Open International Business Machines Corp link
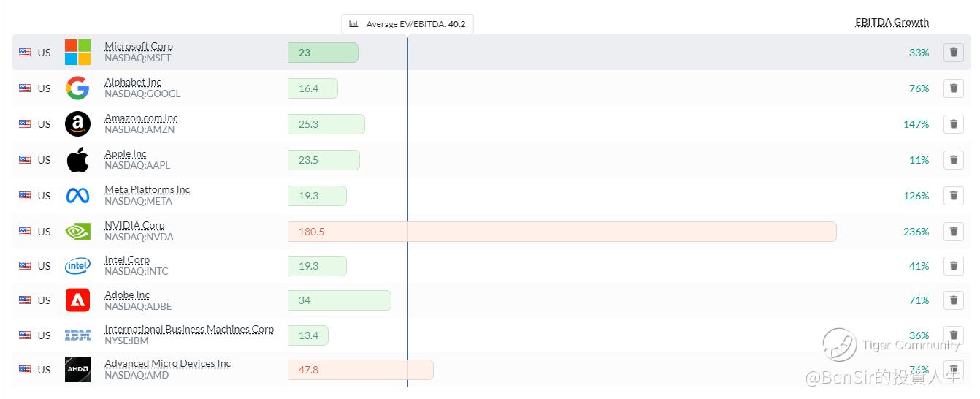 [189, 330]
